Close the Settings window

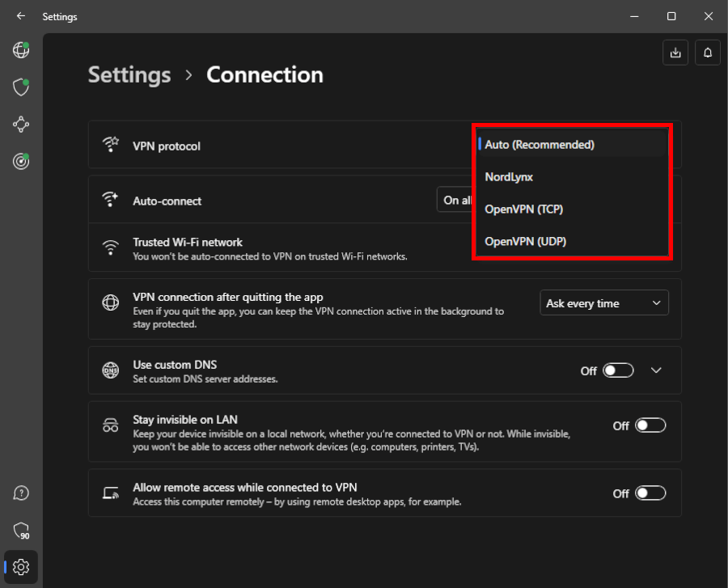[709, 16]
